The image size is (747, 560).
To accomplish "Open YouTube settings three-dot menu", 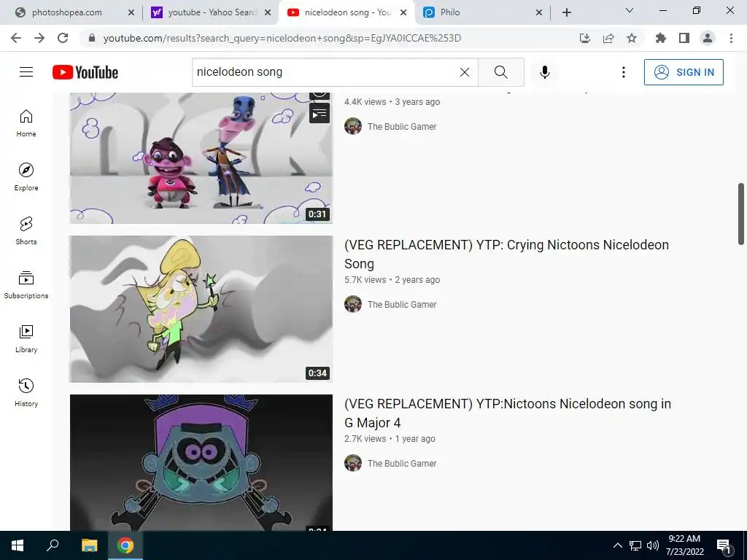I will click(623, 72).
